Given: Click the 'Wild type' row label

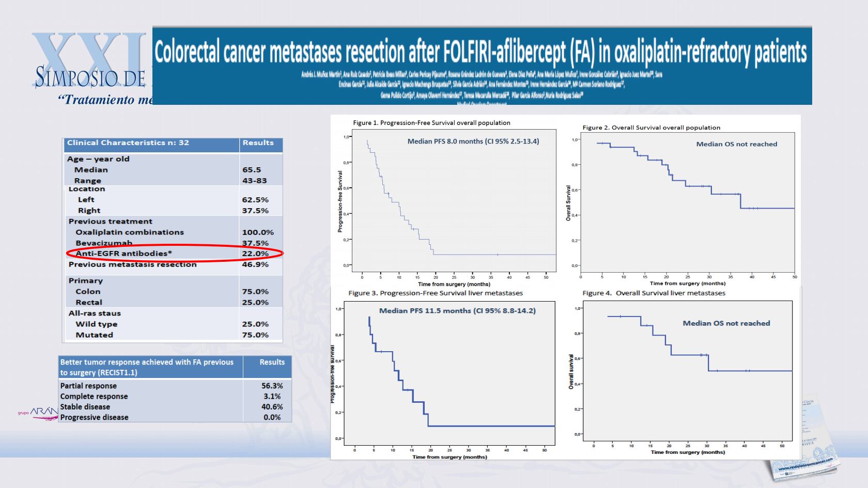Looking at the screenshot, I should point(96,324).
